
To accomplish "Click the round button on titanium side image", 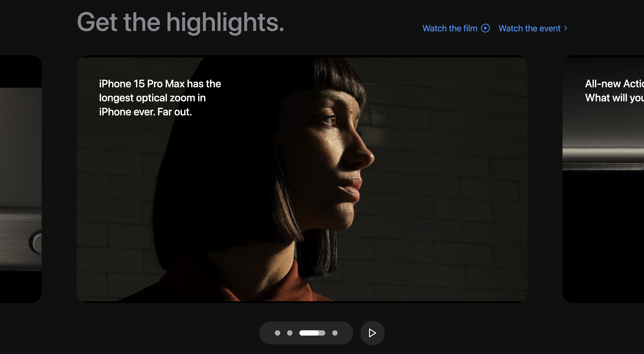I will [35, 243].
